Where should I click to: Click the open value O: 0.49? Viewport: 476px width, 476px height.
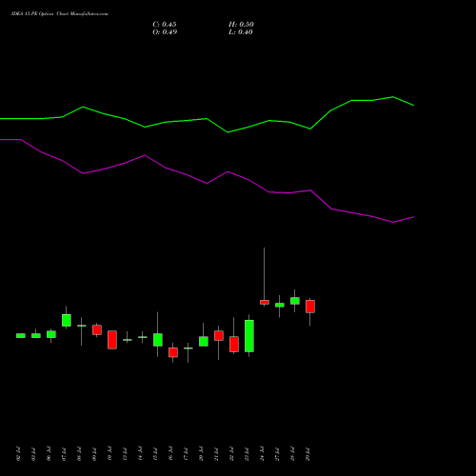click(x=165, y=32)
